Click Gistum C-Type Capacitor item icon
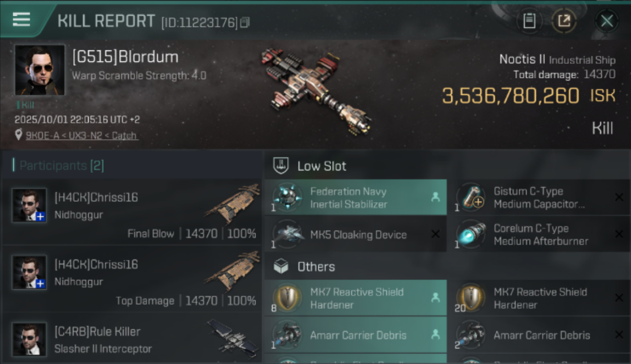This screenshot has height=364, width=631. point(471,198)
